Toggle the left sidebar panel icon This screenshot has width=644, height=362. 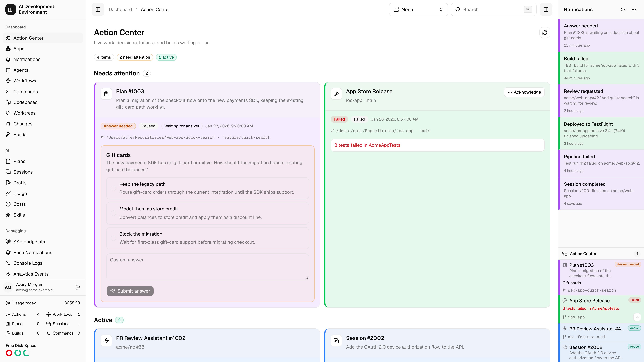click(98, 10)
